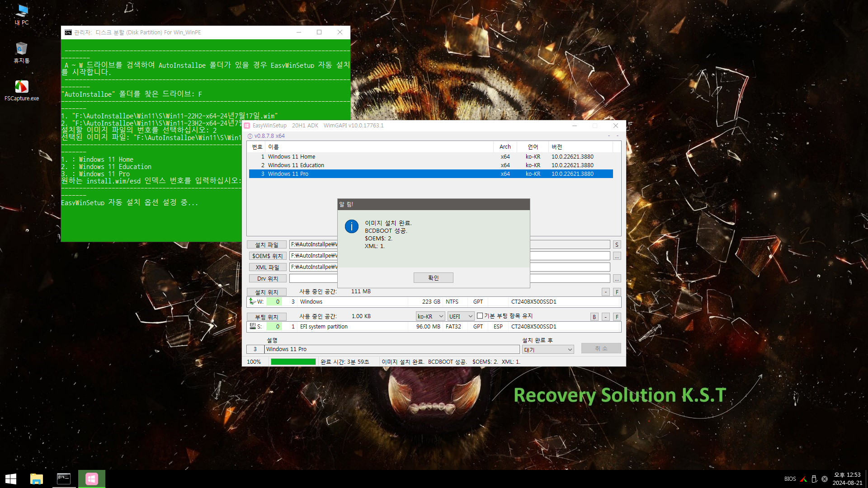Open the 설치 완료 후 대기 dropdown
The image size is (868, 488).
pos(548,349)
